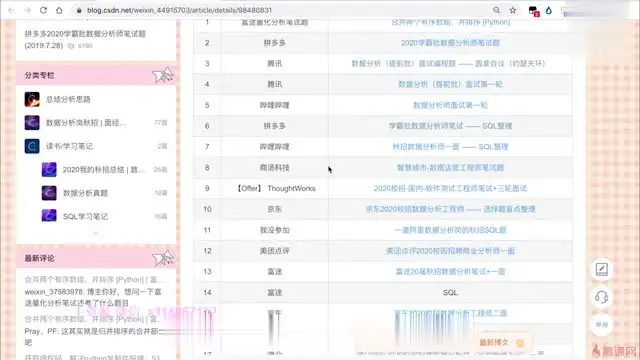Click row 6 text 学霸批数据分析师笔试 SQL整理

(x=450, y=126)
